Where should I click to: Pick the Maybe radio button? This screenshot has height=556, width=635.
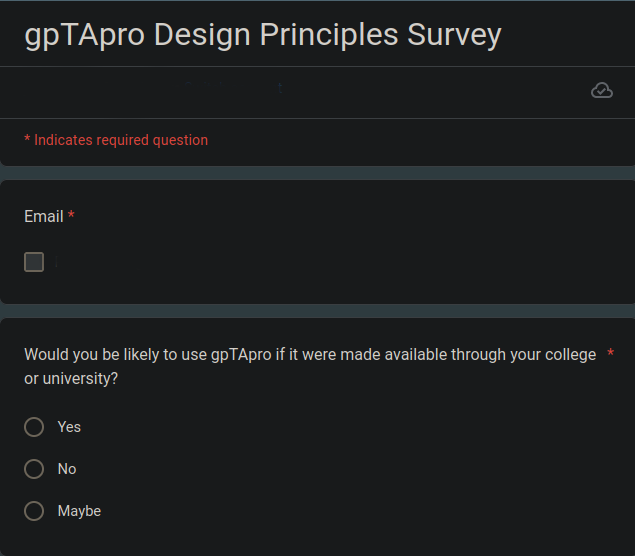click(34, 511)
